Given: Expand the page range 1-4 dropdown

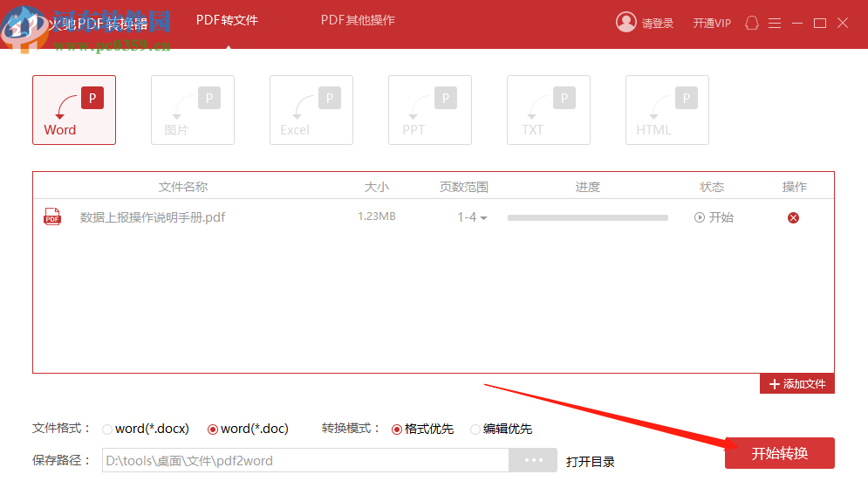Looking at the screenshot, I should point(472,217).
